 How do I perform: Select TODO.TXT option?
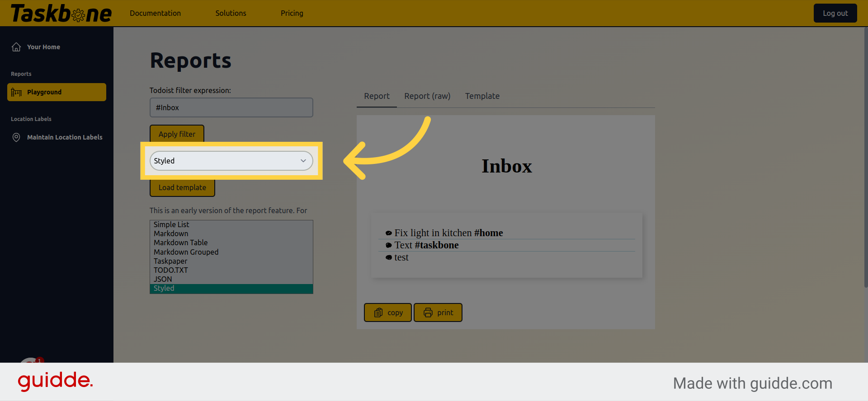(x=231, y=270)
